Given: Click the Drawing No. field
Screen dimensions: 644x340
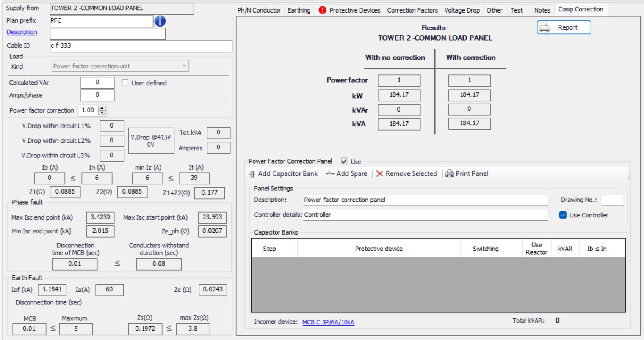Looking at the screenshot, I should coord(612,200).
